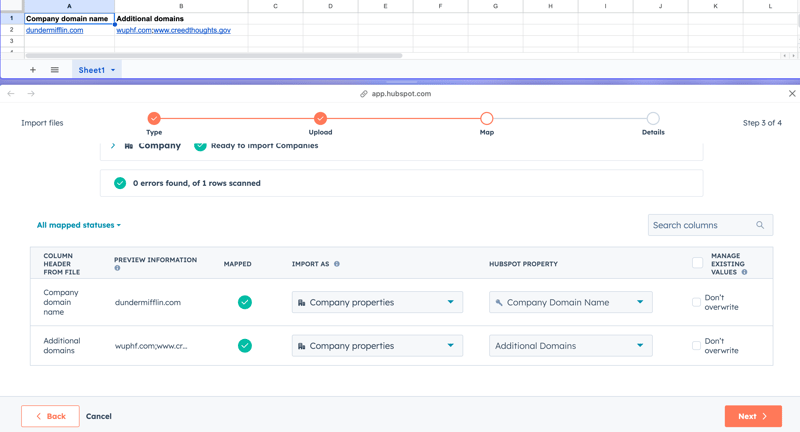Select column A header
Viewport: 800px width, 432px height.
click(x=69, y=6)
